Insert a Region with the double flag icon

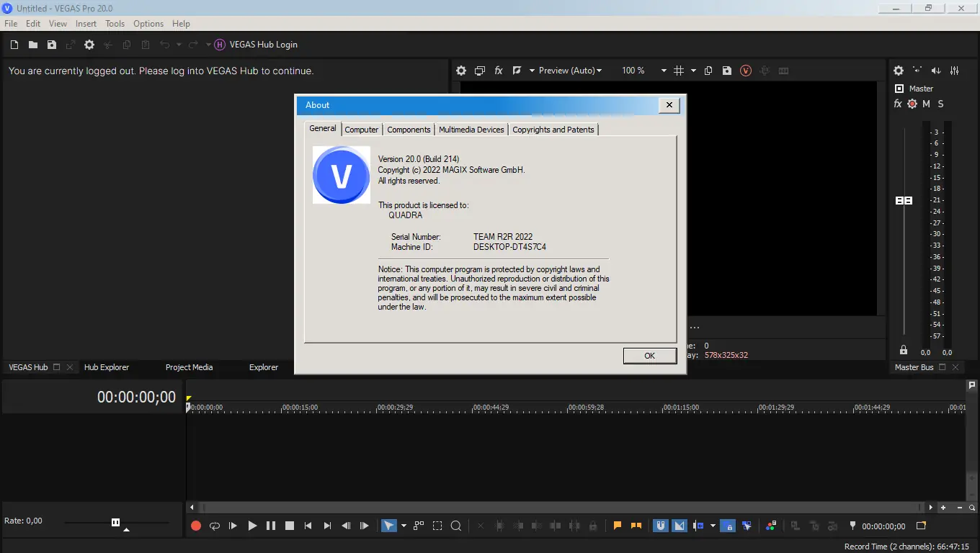(636, 526)
